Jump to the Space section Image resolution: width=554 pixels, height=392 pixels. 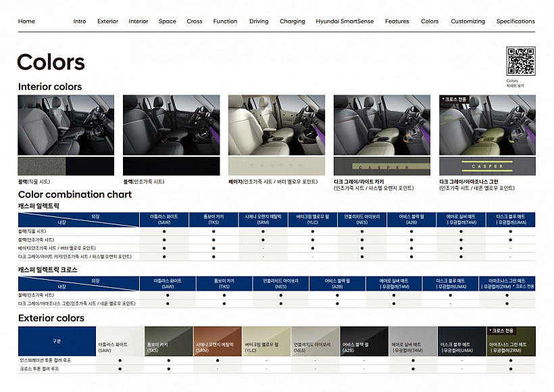click(x=167, y=21)
